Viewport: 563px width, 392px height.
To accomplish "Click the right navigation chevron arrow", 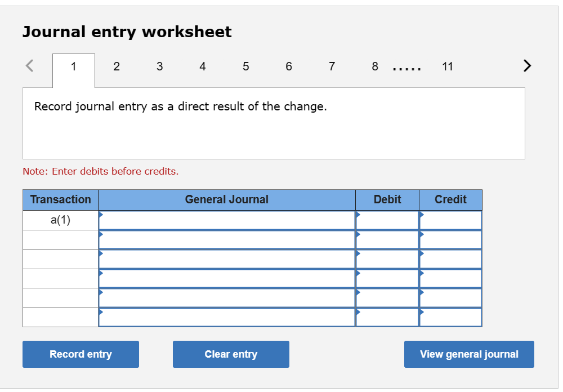I will point(526,65).
